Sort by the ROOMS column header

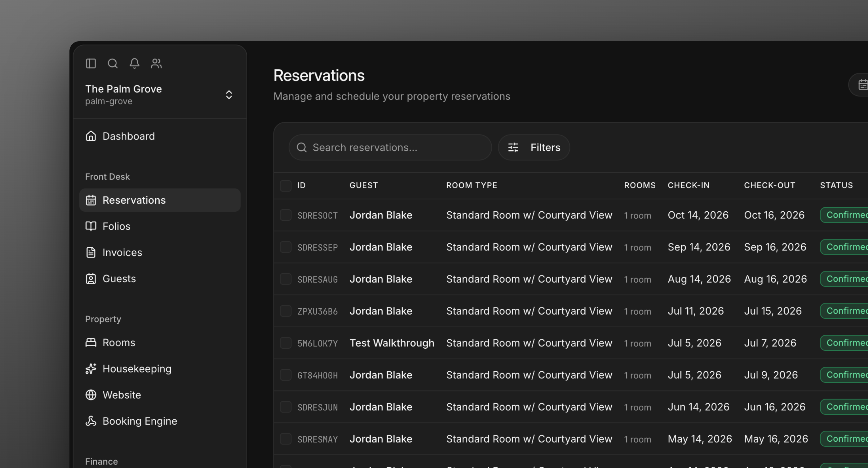[x=640, y=185]
